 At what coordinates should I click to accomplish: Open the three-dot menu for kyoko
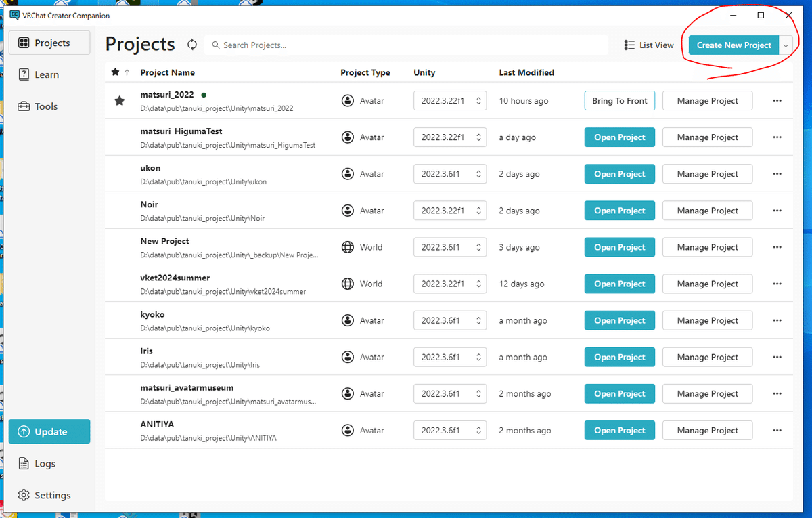777,320
